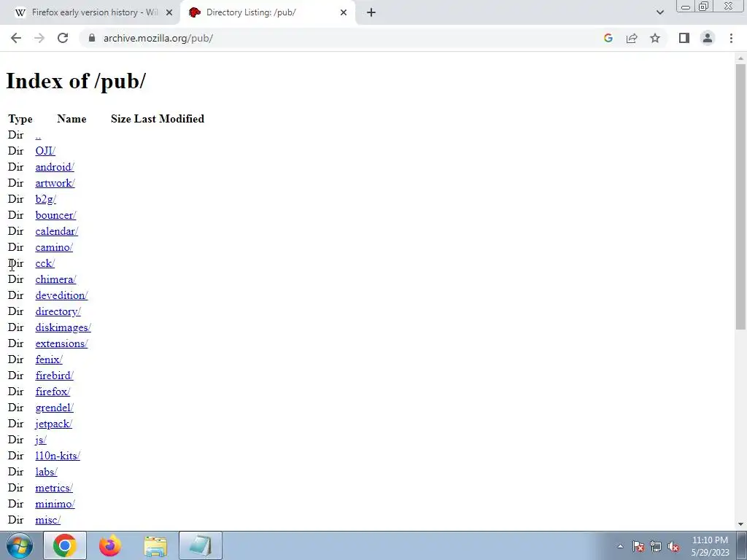Open the js/ directory link
747x560 pixels.
41,440
